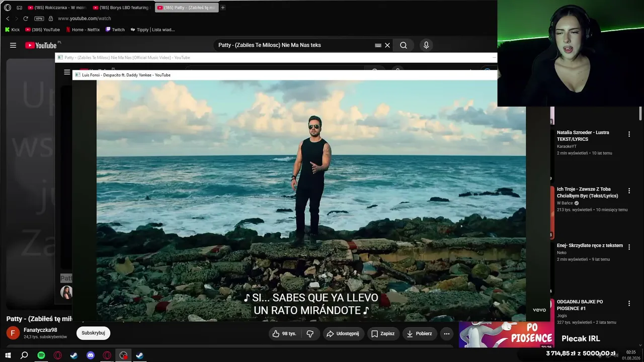Click the recommendations sidebar scrollbar
The height and width of the screenshot is (362, 644).
pyautogui.click(x=640, y=114)
